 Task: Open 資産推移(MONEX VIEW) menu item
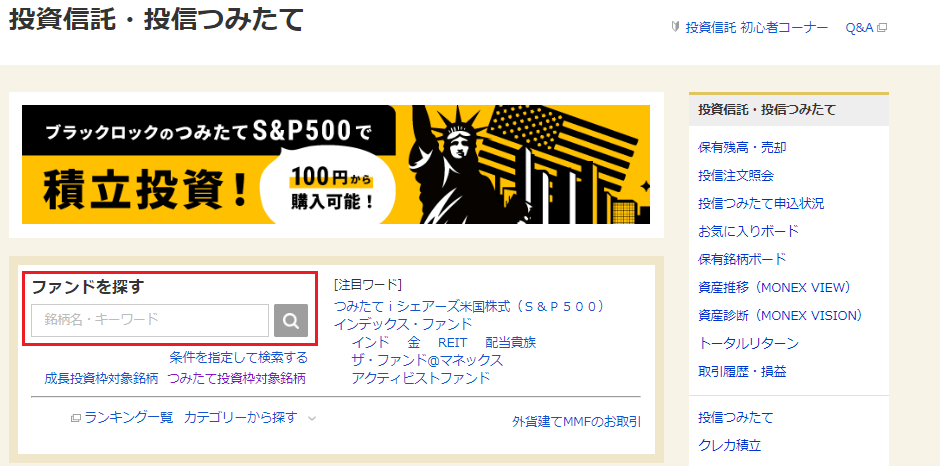coord(775,287)
